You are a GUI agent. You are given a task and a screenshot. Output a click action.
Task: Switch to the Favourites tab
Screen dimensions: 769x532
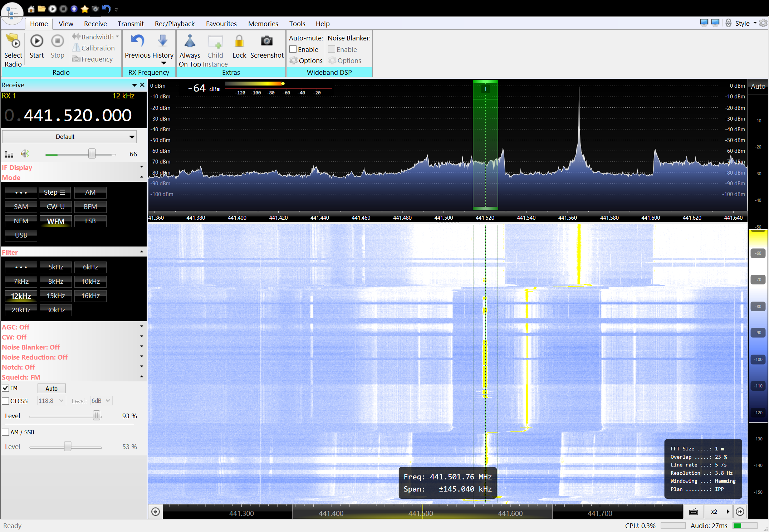(221, 24)
